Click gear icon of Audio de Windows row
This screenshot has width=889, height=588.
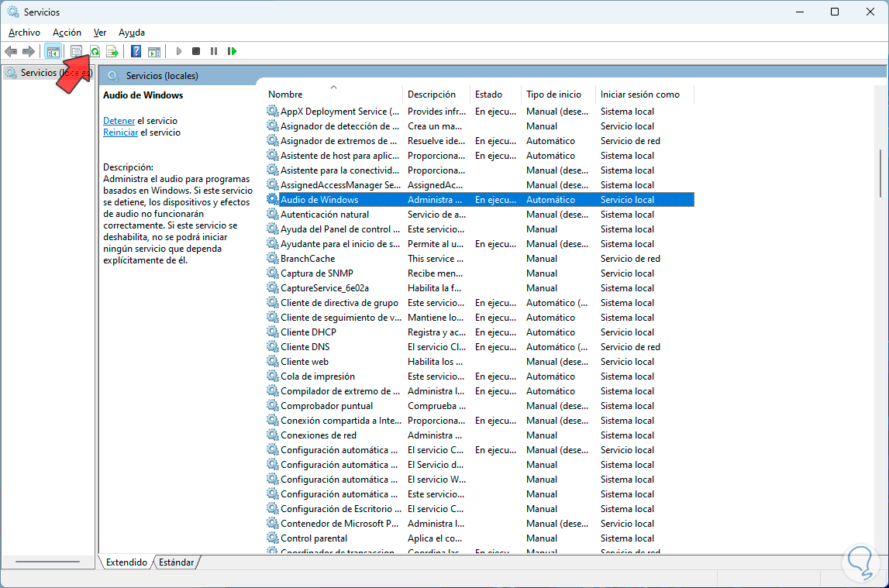point(273,199)
